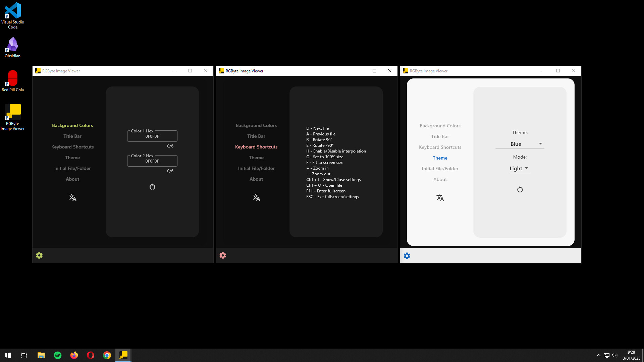Viewport: 644px width, 362px height.
Task: Select Title Bar settings in the middle window
Action: (256, 136)
